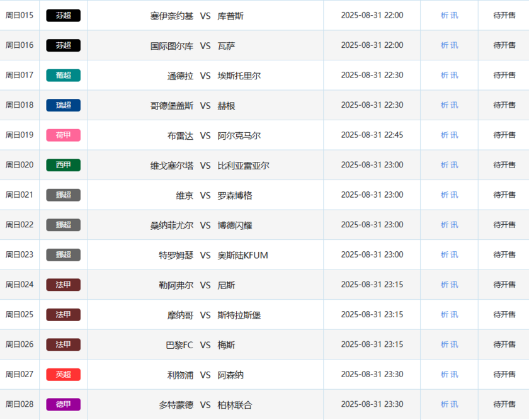
Task: Open 析 analysis link for 利物浦 vs 阿森纳
Action: [x=445, y=375]
